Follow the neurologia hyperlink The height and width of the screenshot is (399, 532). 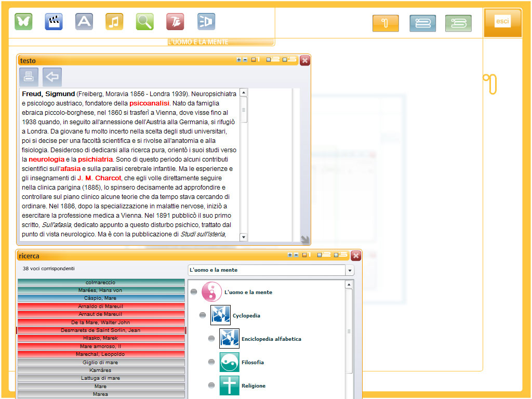[x=46, y=159]
